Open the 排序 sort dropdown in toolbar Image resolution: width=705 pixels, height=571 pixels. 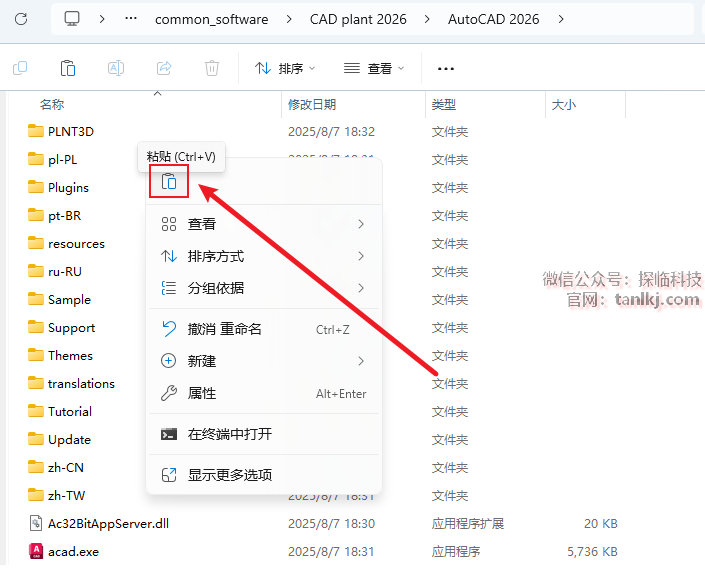(x=286, y=68)
